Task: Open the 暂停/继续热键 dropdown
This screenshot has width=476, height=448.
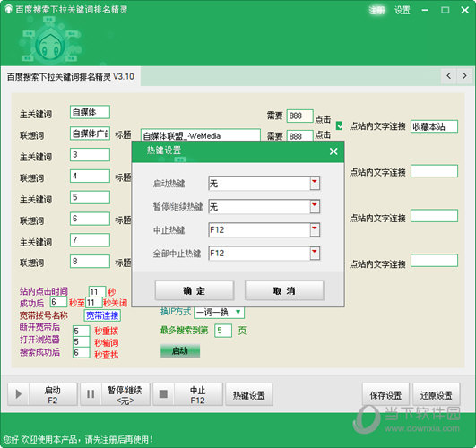Action: point(315,206)
